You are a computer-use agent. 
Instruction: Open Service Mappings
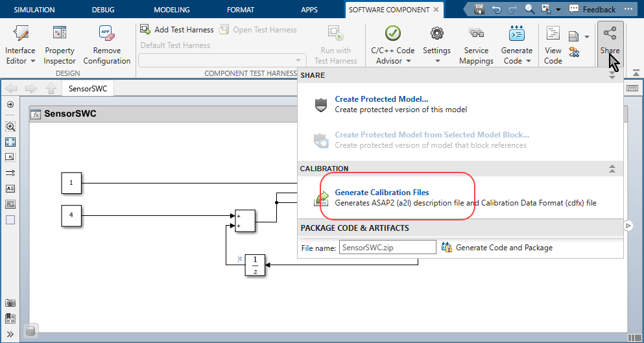(x=476, y=45)
